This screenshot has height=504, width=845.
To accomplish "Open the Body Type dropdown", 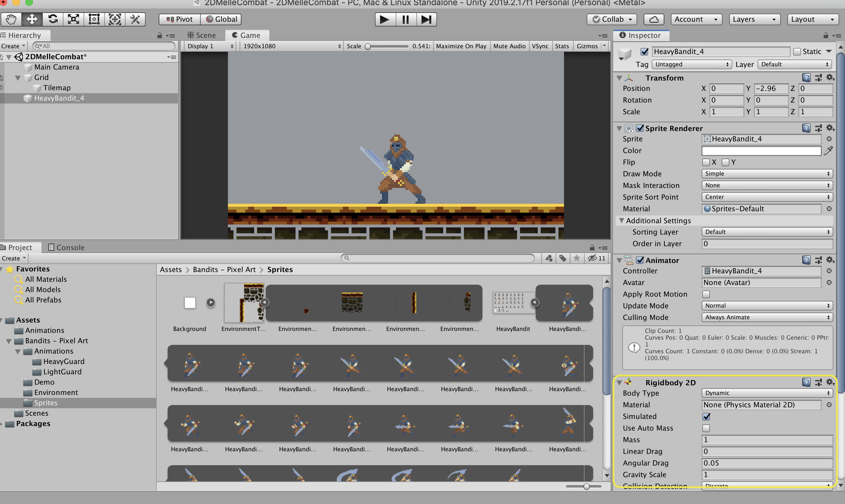I will (767, 393).
